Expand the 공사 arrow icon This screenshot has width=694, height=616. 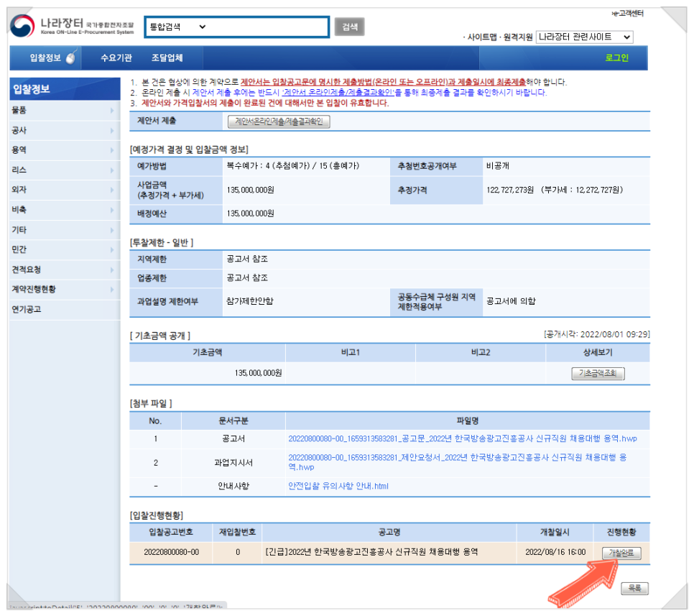112,130
